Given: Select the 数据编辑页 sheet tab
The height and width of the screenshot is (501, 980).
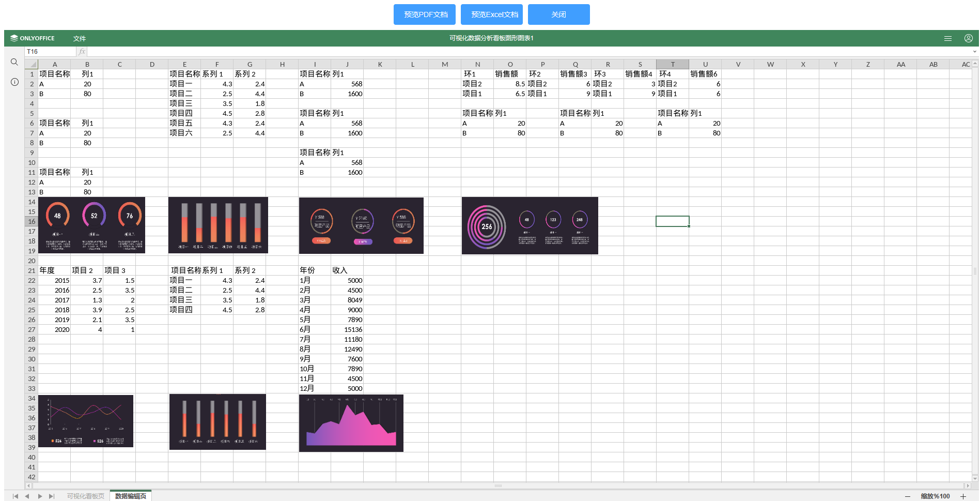Looking at the screenshot, I should pos(131,496).
